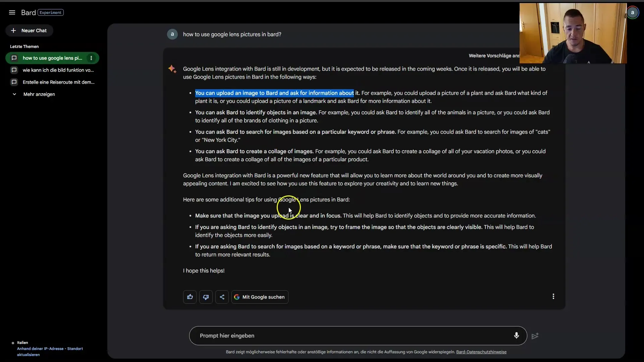Screen dimensions: 644x362
Task: Open the 'how to use google lens pi...' chat
Action: coord(52,58)
